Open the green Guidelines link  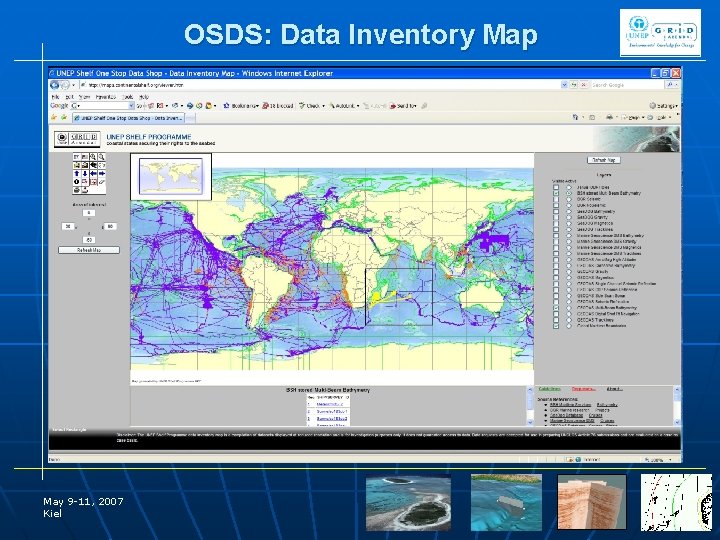pos(549,389)
